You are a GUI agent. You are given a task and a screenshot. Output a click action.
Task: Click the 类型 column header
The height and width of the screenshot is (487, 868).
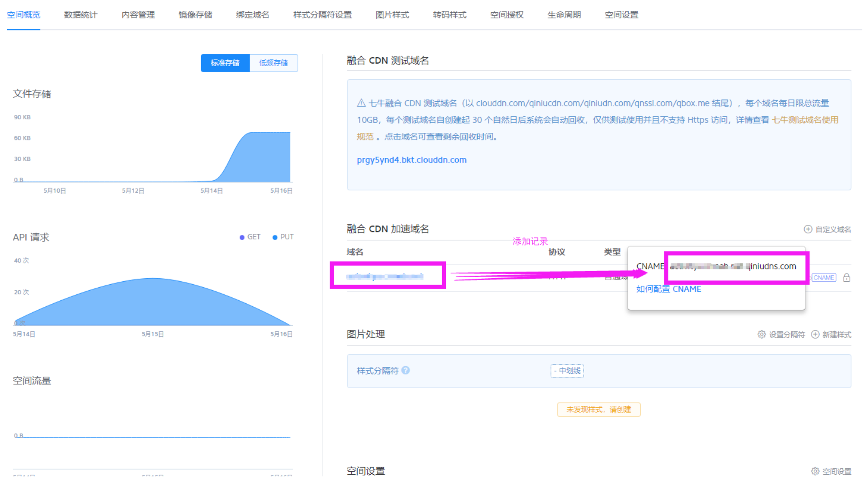point(612,252)
